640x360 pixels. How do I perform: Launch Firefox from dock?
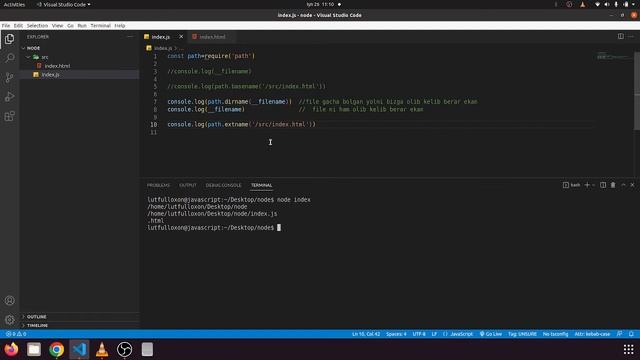tap(11, 349)
